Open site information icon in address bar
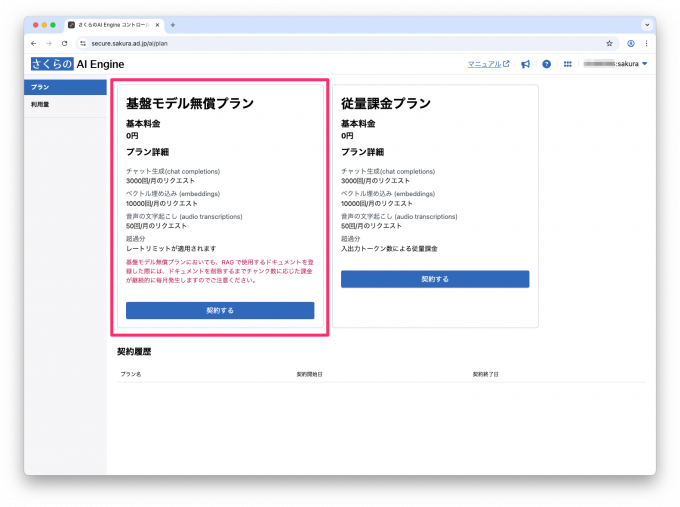 (83, 43)
